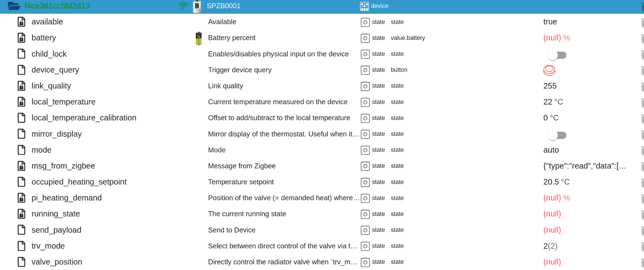Click the green Wi-Fi connection status icon
The image size is (644, 270).
click(x=183, y=6)
